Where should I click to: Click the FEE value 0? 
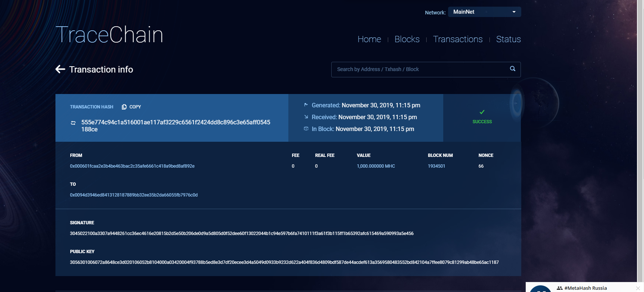coord(293,166)
